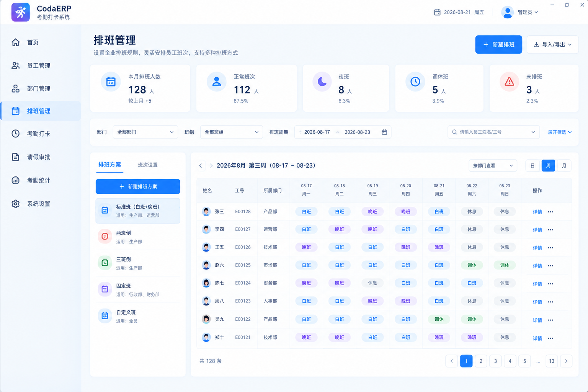Click the 未排班 warning triangle icon

509,82
